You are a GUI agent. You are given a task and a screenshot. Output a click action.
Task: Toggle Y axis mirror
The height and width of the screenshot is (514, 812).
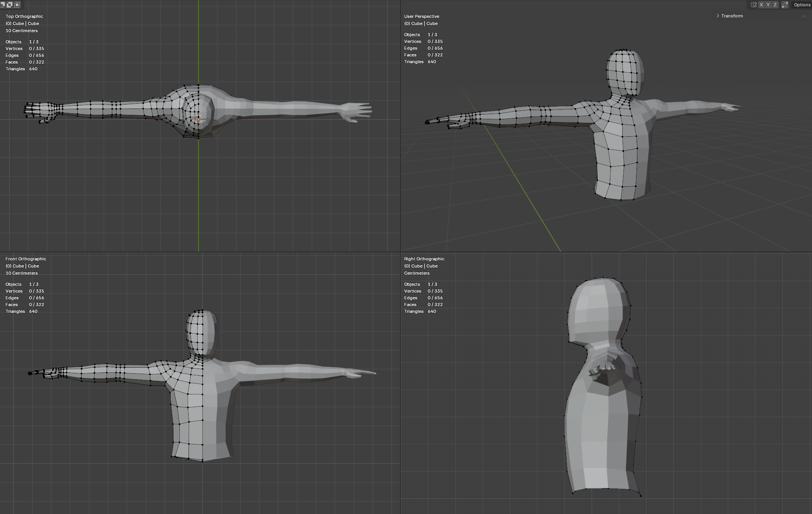tap(768, 5)
